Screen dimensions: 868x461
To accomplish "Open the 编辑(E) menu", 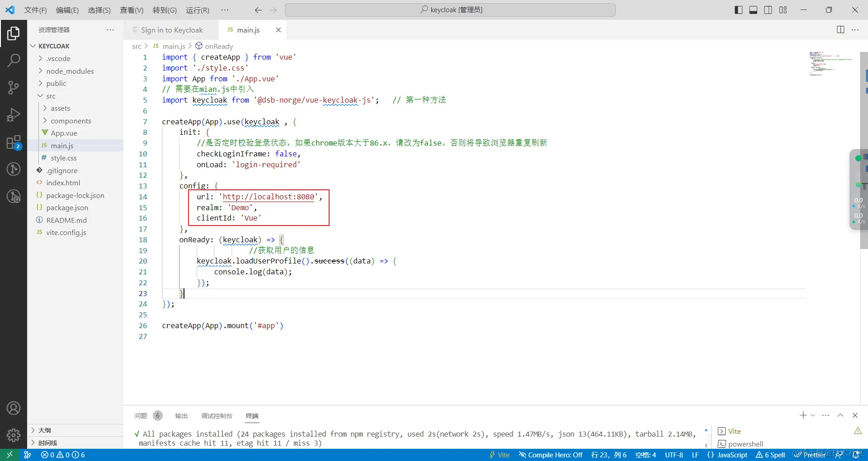I will [67, 10].
